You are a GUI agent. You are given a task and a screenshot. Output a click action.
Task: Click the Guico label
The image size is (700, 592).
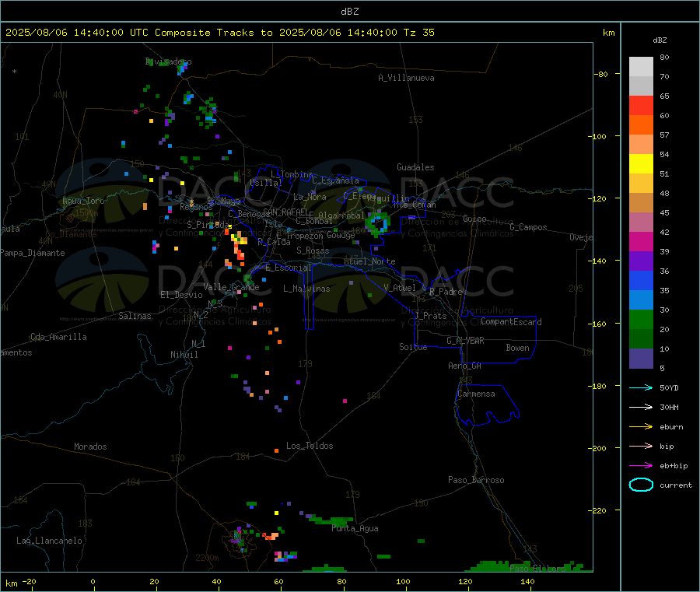point(474,219)
